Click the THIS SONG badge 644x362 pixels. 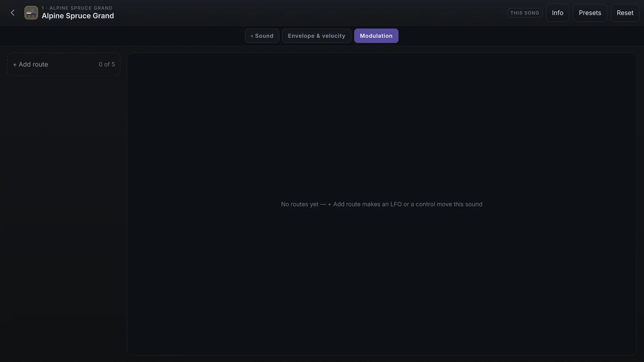(525, 13)
